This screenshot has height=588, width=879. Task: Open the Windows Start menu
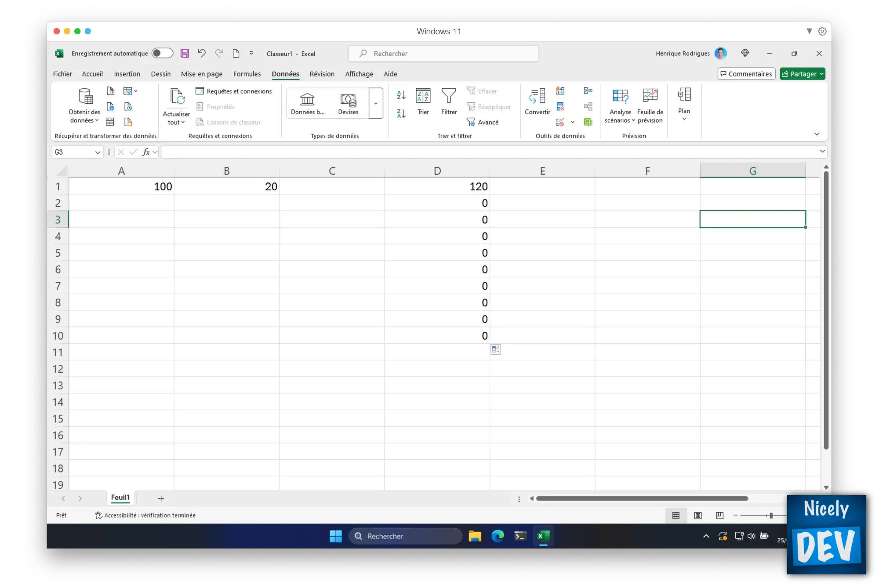pos(336,536)
